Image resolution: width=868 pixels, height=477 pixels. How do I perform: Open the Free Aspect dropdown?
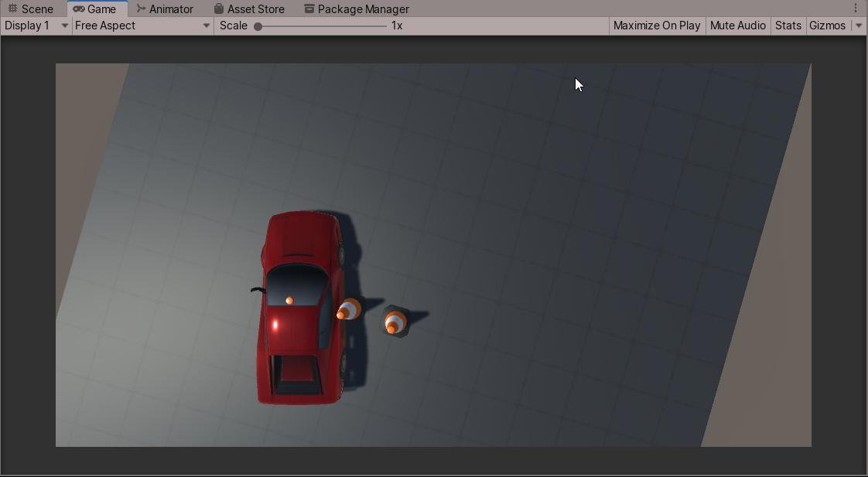point(143,26)
